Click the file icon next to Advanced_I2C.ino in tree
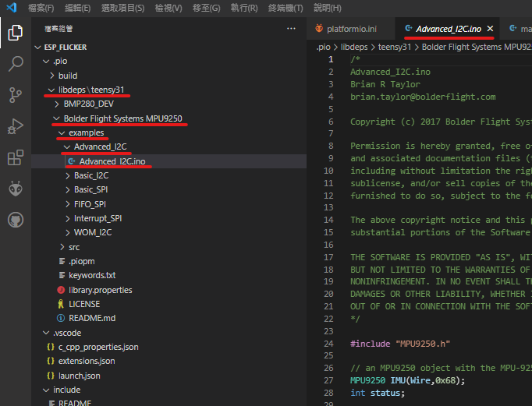Viewport: 532px width, 406px height. (x=71, y=161)
